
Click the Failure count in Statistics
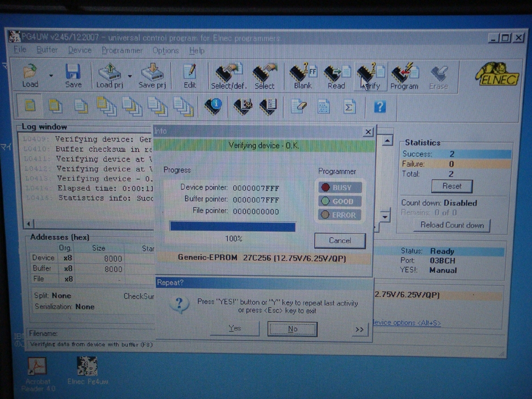(451, 164)
